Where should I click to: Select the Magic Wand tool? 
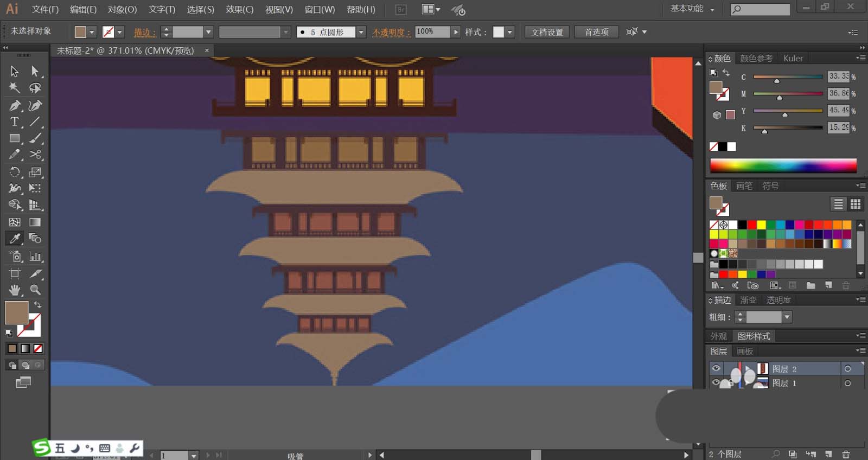pyautogui.click(x=15, y=88)
